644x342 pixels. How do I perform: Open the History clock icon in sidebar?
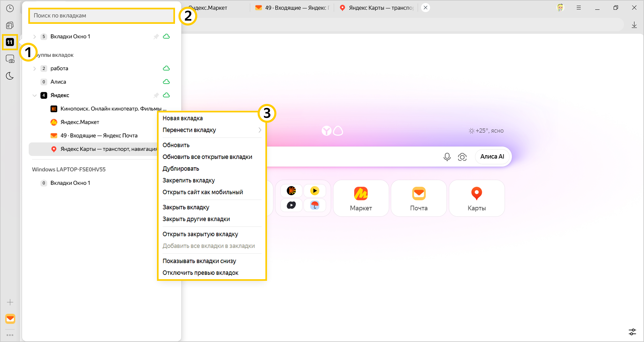coord(10,9)
